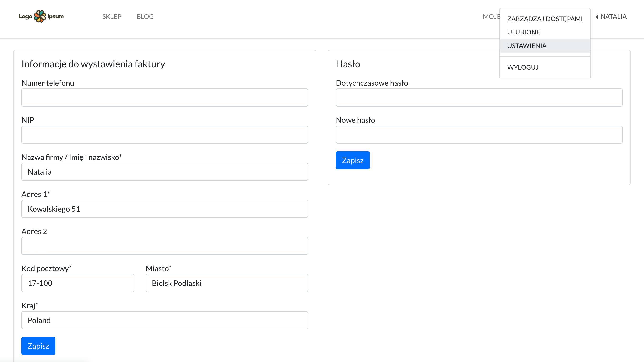Image resolution: width=644 pixels, height=362 pixels.
Task: Click the MOJE navigation item
Action: tap(491, 16)
